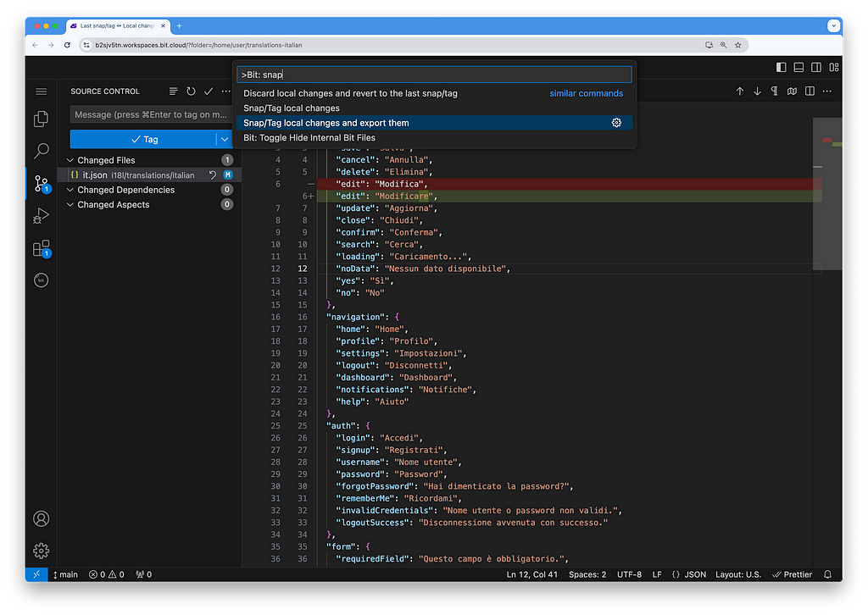Customize layout icon in title bar
This screenshot has height=615, width=868.
[834, 67]
